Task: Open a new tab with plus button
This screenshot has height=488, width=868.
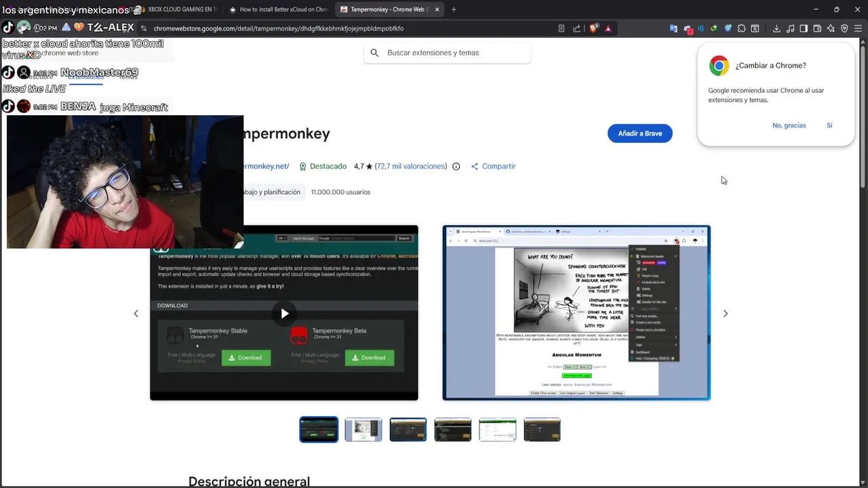Action: (454, 9)
